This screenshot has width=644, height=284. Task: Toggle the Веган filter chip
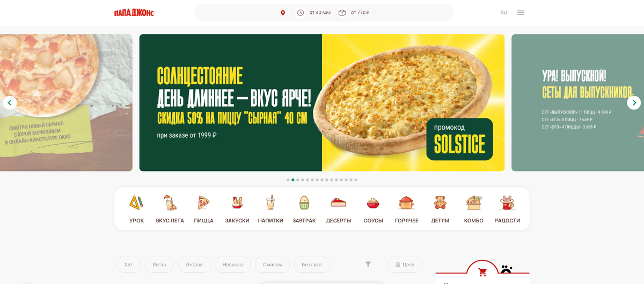(159, 265)
